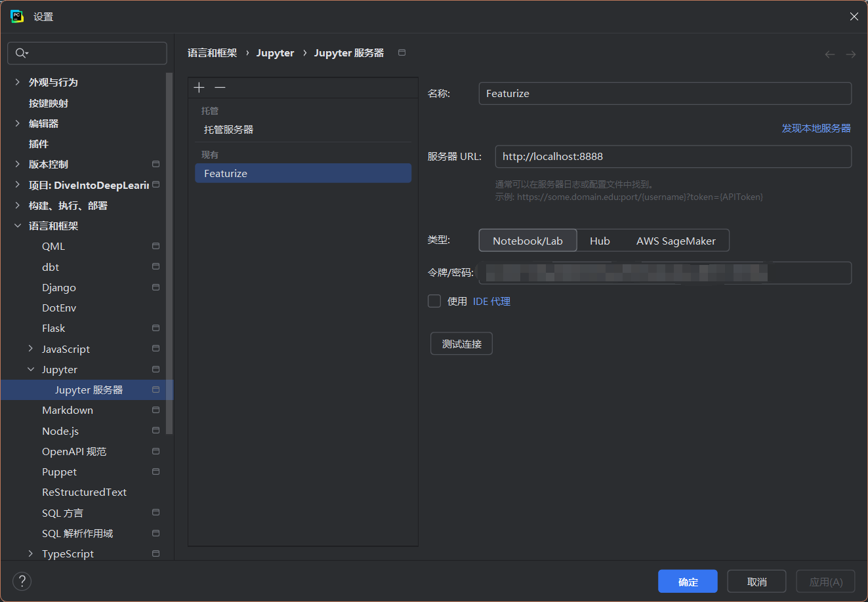Focus the 令牌/密码 input field
The width and height of the screenshot is (868, 602).
tap(665, 273)
